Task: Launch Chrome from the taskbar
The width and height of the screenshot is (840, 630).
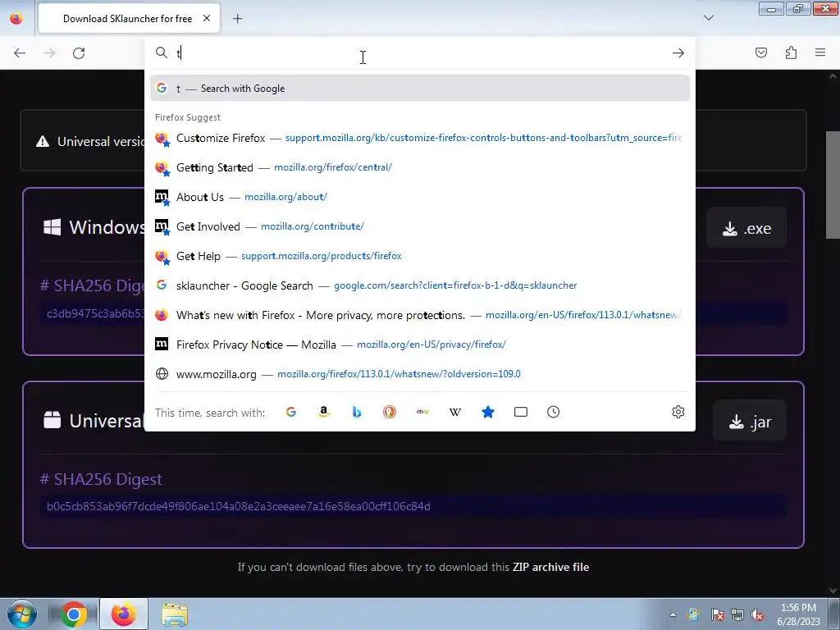Action: click(x=74, y=614)
